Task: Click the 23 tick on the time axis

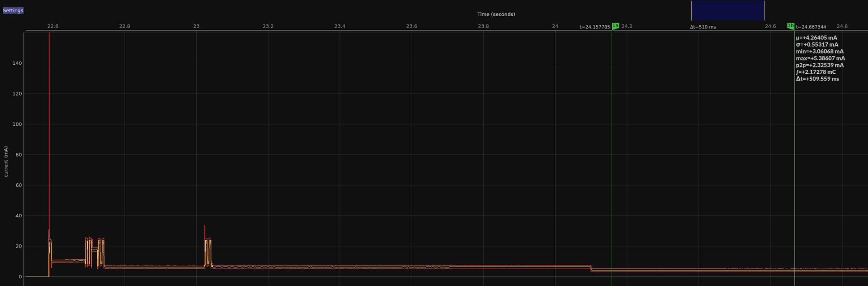Action: 196,26
